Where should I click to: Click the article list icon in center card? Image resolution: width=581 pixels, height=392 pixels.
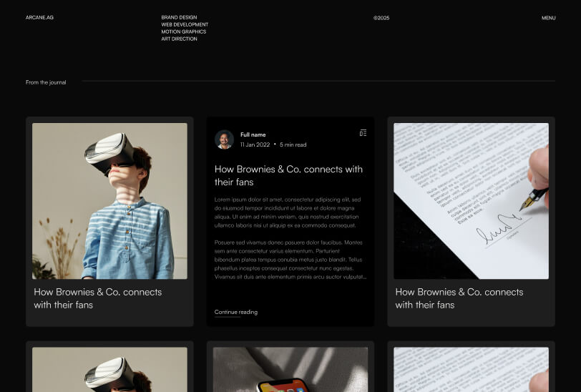coord(363,133)
